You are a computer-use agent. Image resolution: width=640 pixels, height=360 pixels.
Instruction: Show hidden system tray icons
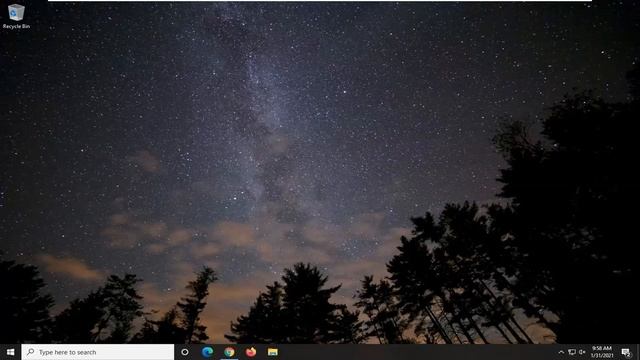(x=561, y=352)
